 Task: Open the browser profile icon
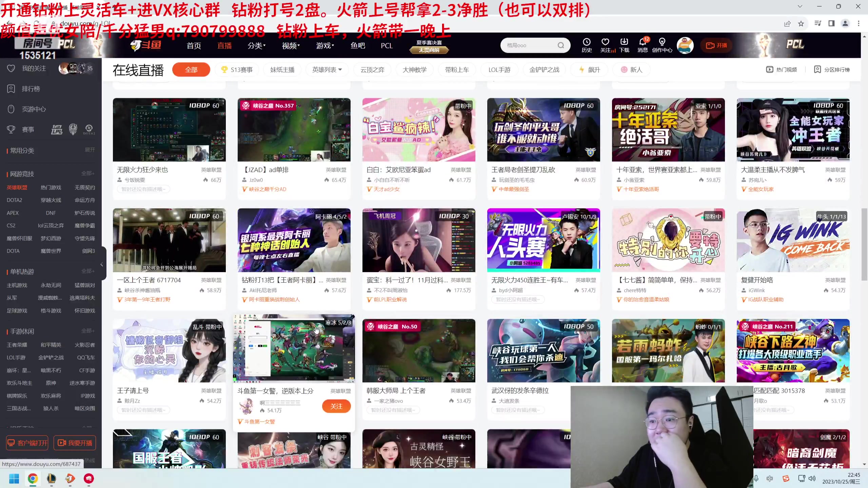pyautogui.click(x=845, y=23)
